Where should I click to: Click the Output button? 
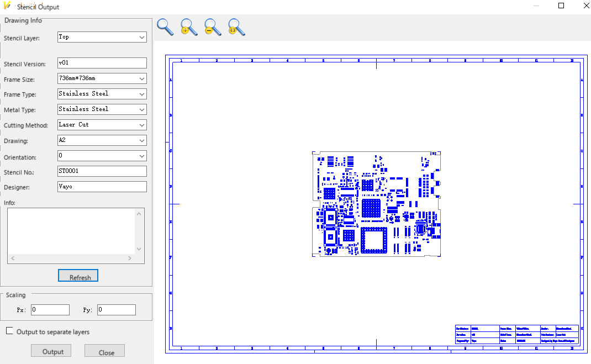(51, 350)
